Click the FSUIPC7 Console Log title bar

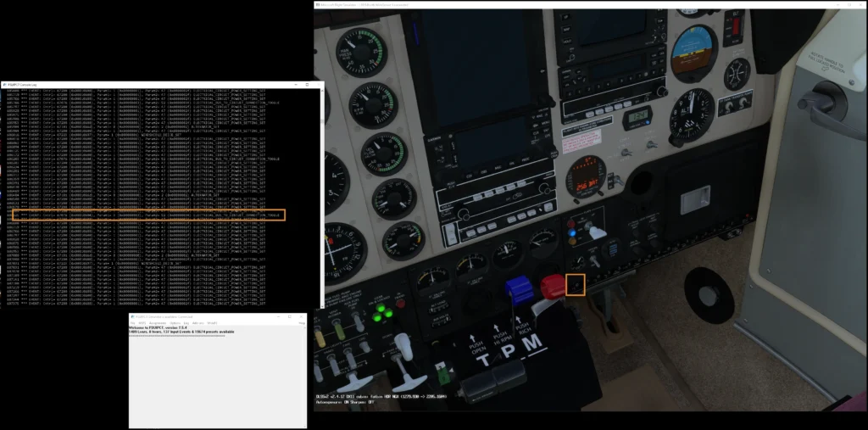pos(127,85)
